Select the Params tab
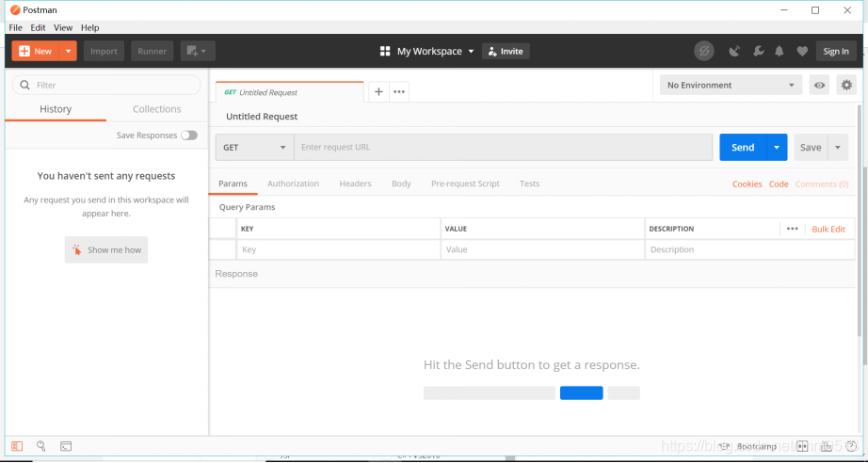 233,184
